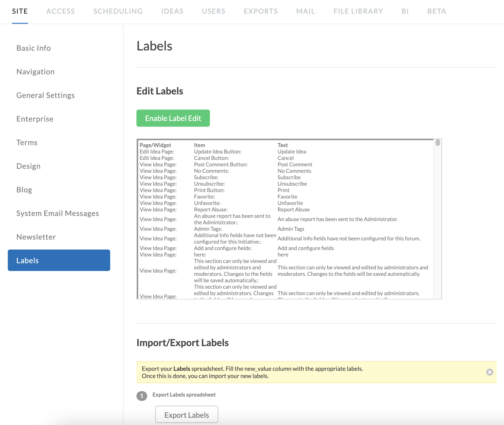
Task: Open the BETA tab
Action: click(x=437, y=11)
